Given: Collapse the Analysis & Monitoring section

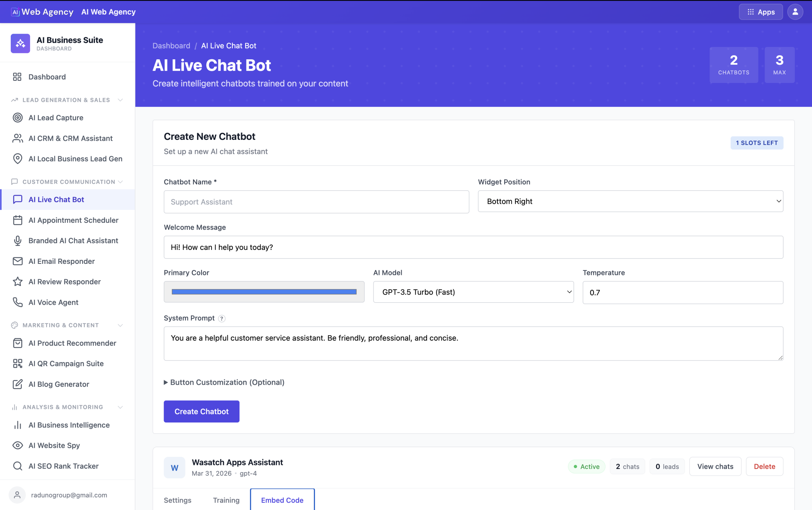Looking at the screenshot, I should (x=121, y=407).
